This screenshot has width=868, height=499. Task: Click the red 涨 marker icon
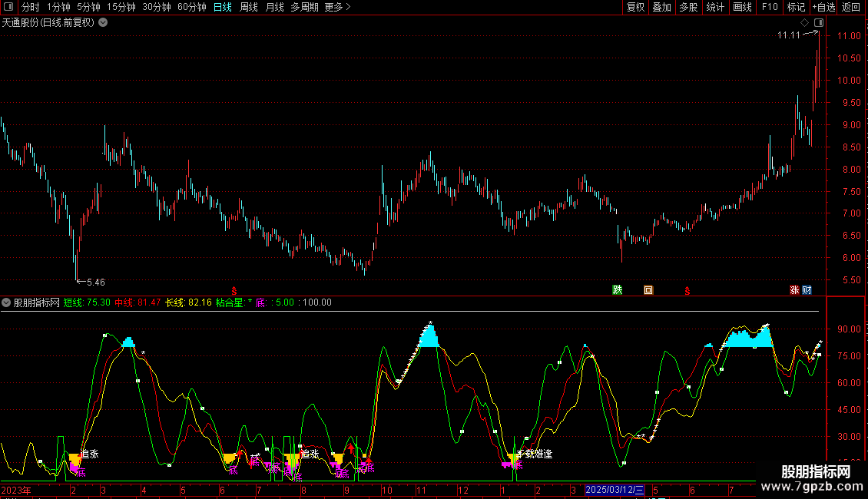point(794,290)
